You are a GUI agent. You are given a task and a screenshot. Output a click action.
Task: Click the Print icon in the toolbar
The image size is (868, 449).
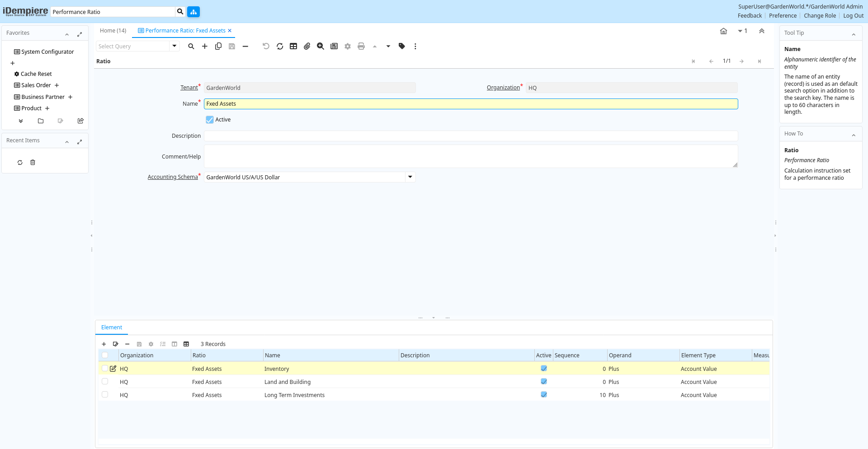coord(361,46)
